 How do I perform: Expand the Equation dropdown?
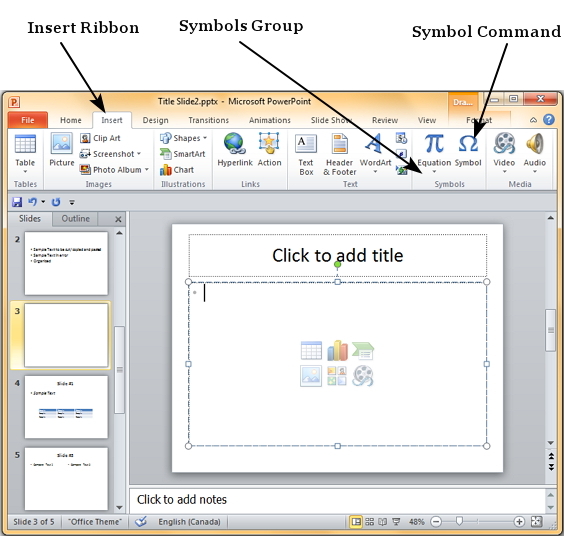[434, 172]
